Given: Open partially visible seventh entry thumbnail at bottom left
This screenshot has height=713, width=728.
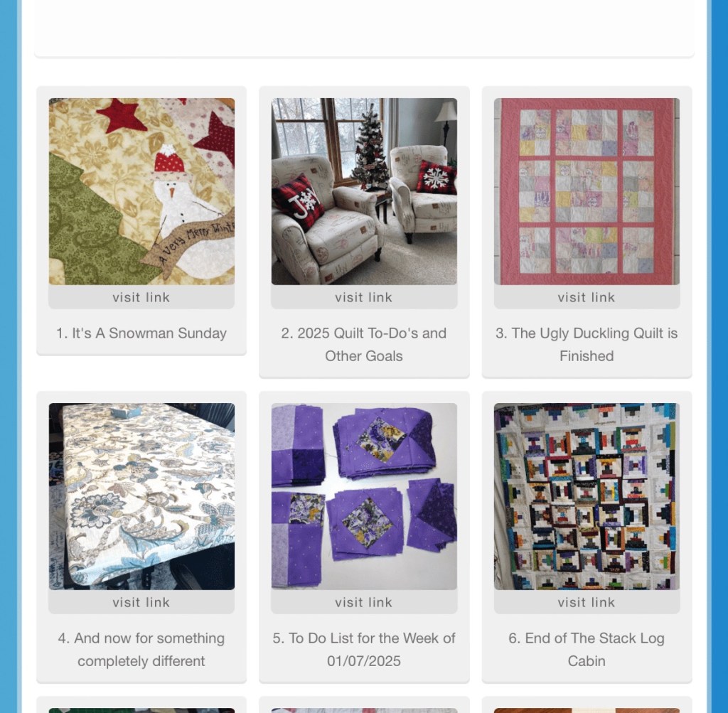Looking at the screenshot, I should click(x=141, y=710).
